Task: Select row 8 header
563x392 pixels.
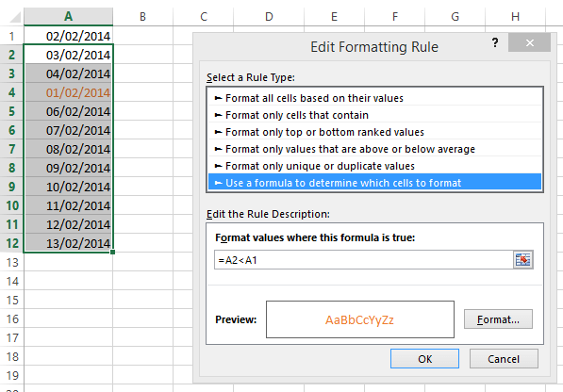Action: [x=12, y=168]
